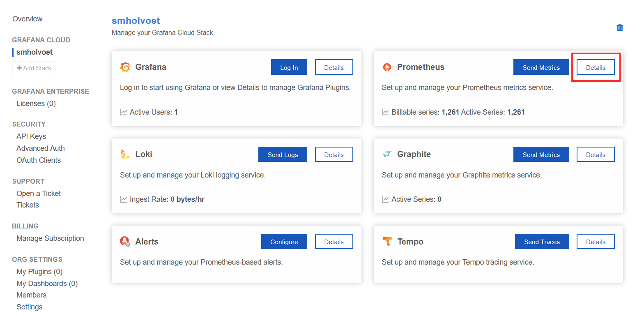Image resolution: width=644 pixels, height=316 pixels.
Task: Click the Alerts bell logo icon
Action: pyautogui.click(x=125, y=242)
